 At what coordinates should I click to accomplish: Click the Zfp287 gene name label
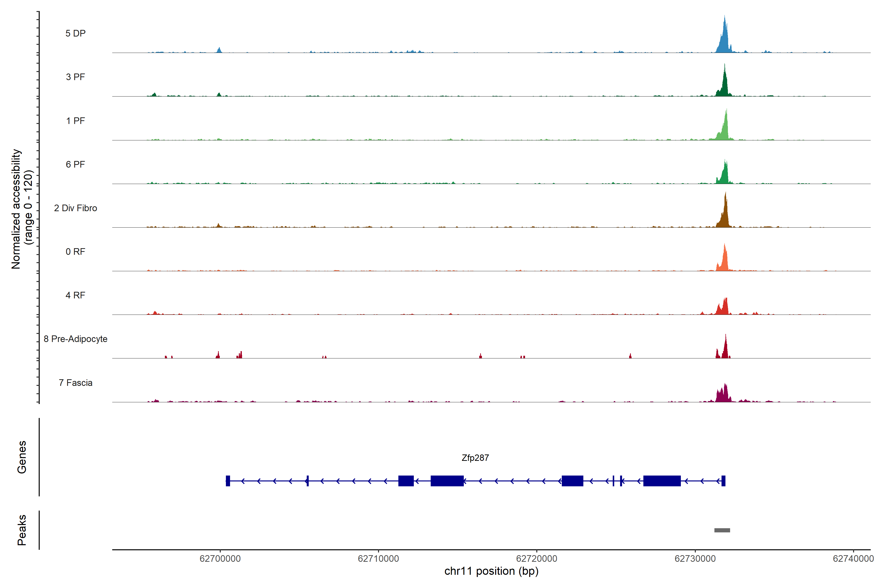475,458
